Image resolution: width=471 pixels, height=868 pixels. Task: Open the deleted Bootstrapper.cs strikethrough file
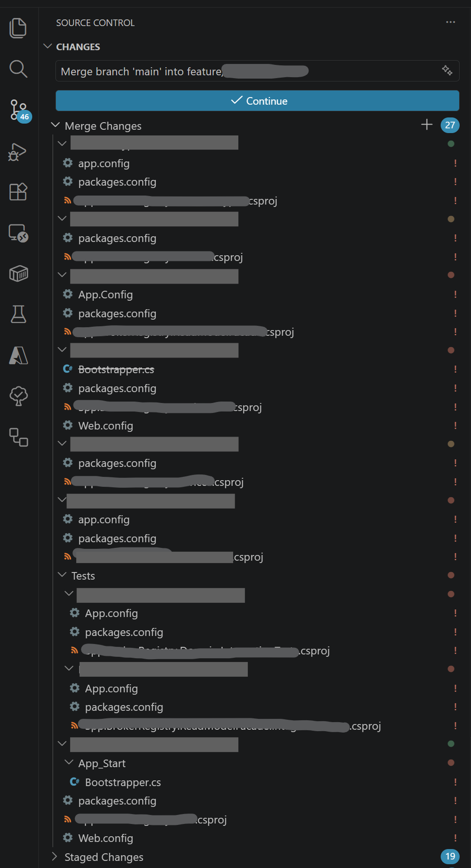(x=116, y=369)
